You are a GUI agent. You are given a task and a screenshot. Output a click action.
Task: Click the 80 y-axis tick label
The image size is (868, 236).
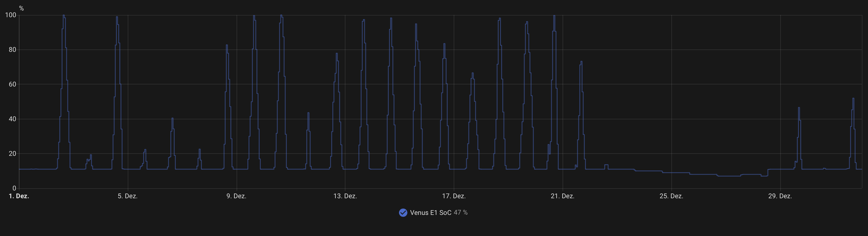(12, 49)
